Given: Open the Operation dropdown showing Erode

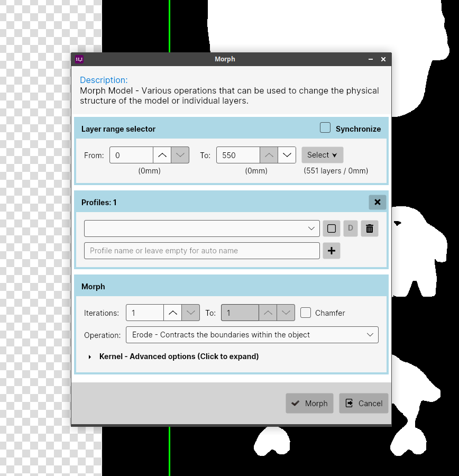Looking at the screenshot, I should [x=252, y=335].
